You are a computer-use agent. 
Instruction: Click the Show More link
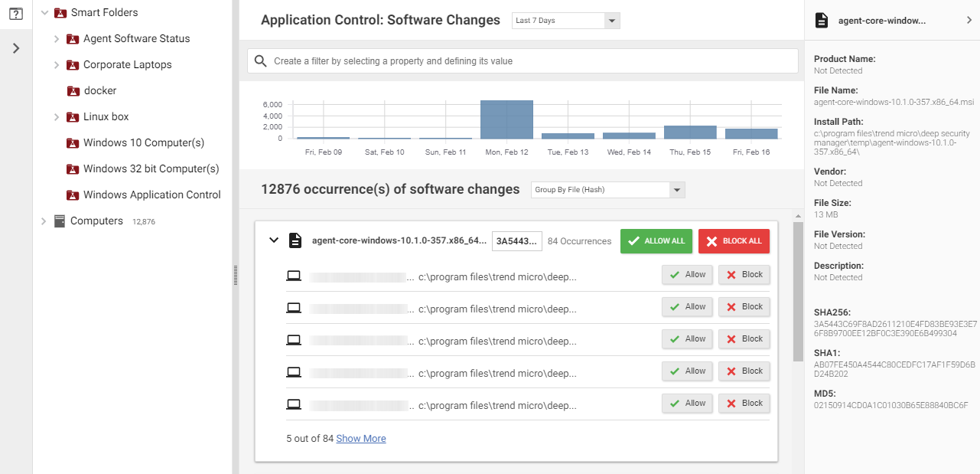click(x=360, y=439)
